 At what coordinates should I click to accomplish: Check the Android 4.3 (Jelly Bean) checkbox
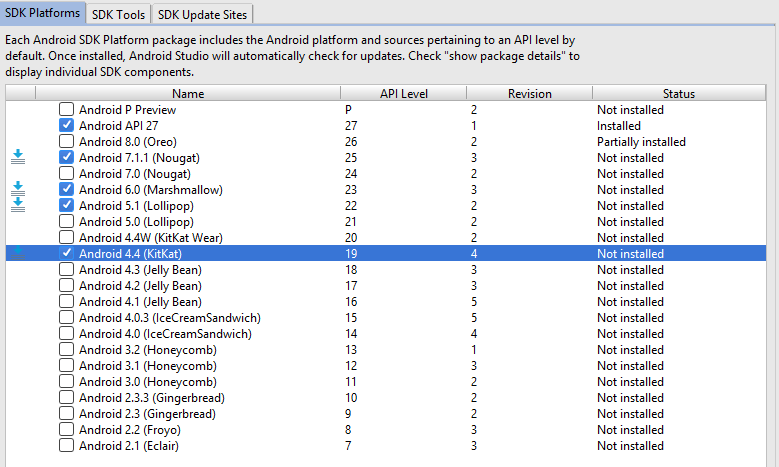pyautogui.click(x=66, y=269)
